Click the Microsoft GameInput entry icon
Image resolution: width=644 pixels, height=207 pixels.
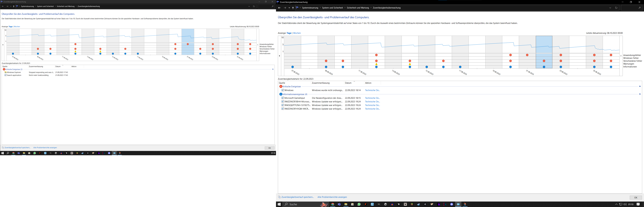(x=283, y=98)
